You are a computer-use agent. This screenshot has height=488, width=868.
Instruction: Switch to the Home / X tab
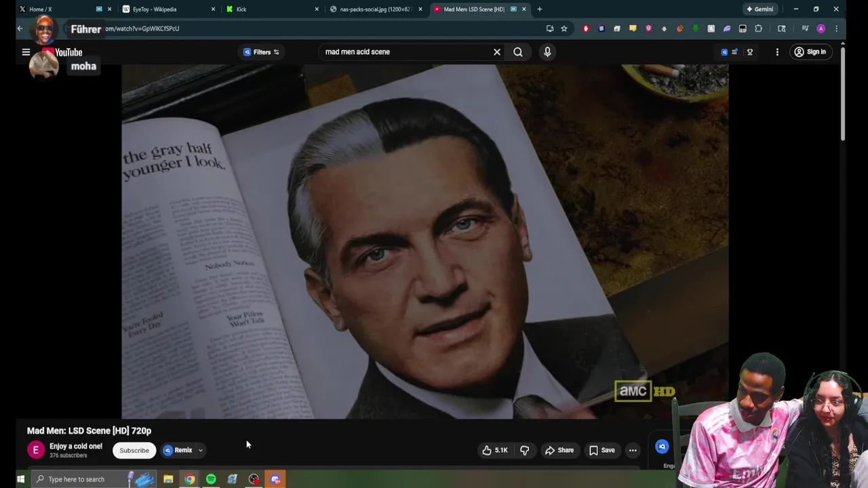coord(60,9)
